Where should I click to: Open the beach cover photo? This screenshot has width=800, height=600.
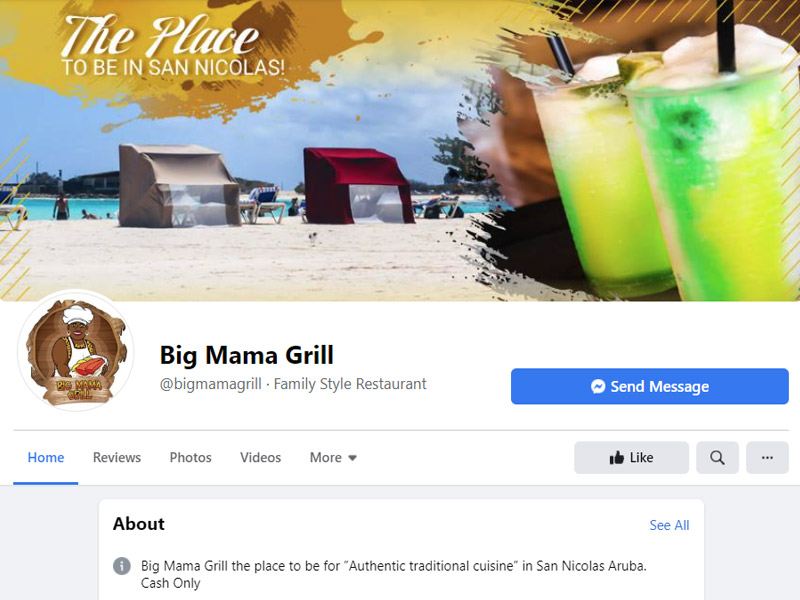tap(400, 151)
